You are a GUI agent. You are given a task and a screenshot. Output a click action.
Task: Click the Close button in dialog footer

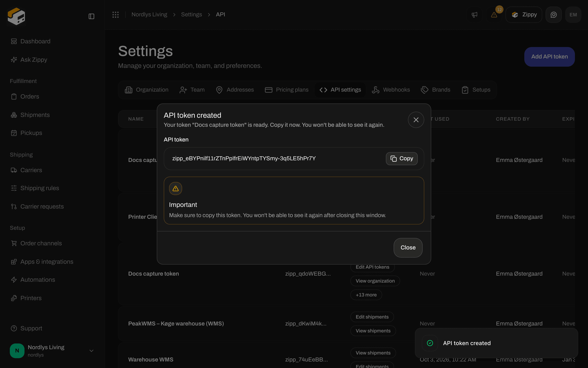coord(408,248)
